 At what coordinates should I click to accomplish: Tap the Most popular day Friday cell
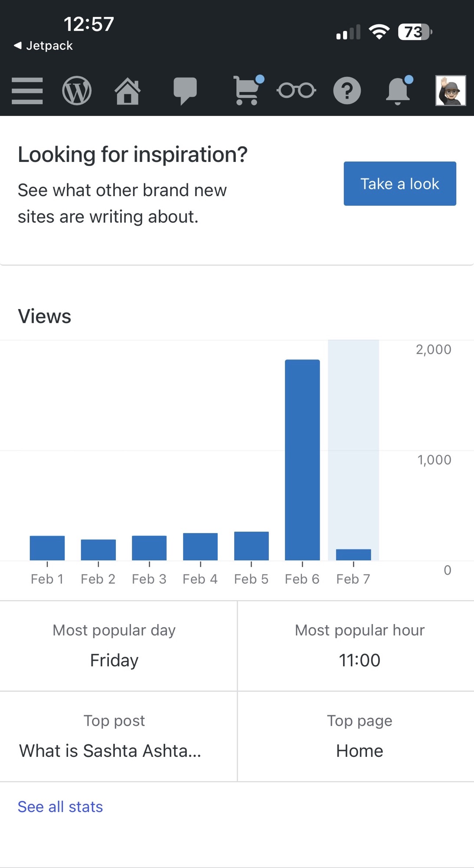tap(114, 647)
